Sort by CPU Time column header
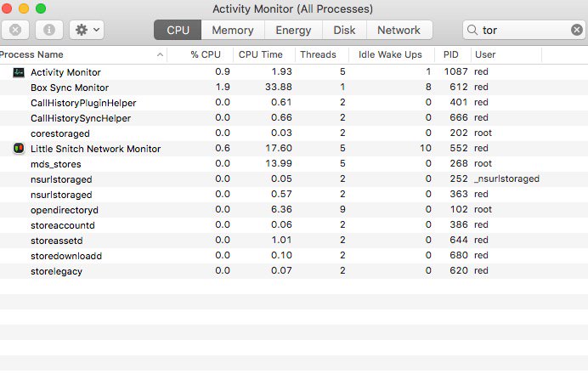This screenshot has height=374, width=588. tap(261, 54)
